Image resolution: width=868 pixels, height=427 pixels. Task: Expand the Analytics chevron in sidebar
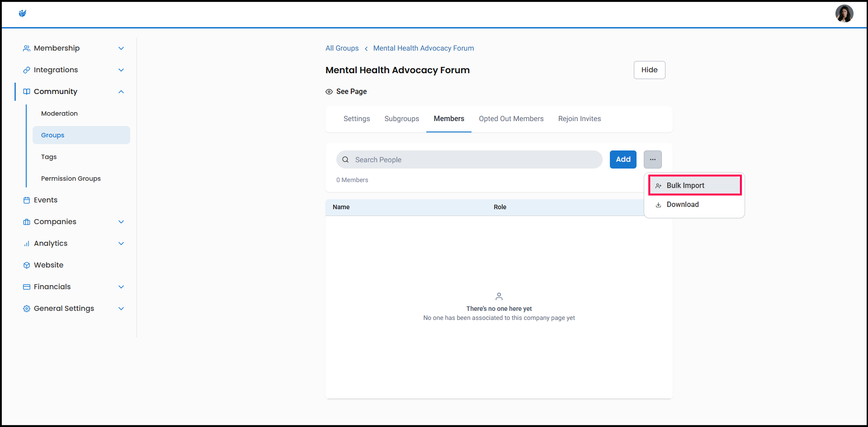coord(121,244)
